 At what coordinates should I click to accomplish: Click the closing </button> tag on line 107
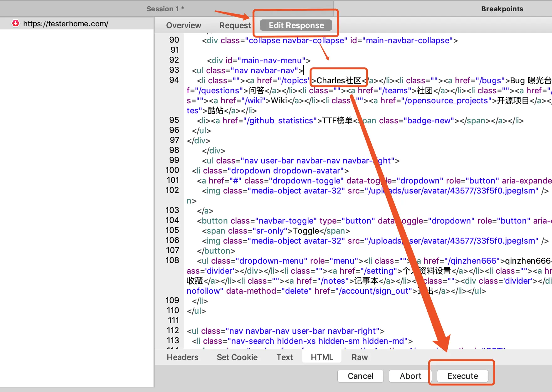click(216, 251)
